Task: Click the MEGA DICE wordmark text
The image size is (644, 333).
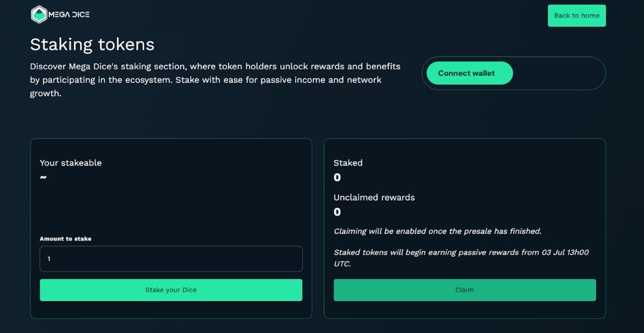Action: (x=69, y=15)
